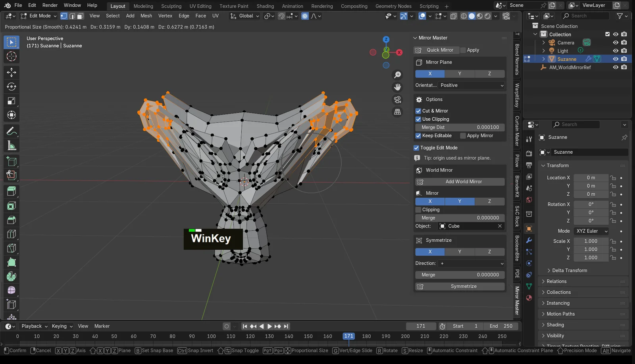Click the Merge Dist value slider
The height and width of the screenshot is (364, 635).
tap(460, 127)
